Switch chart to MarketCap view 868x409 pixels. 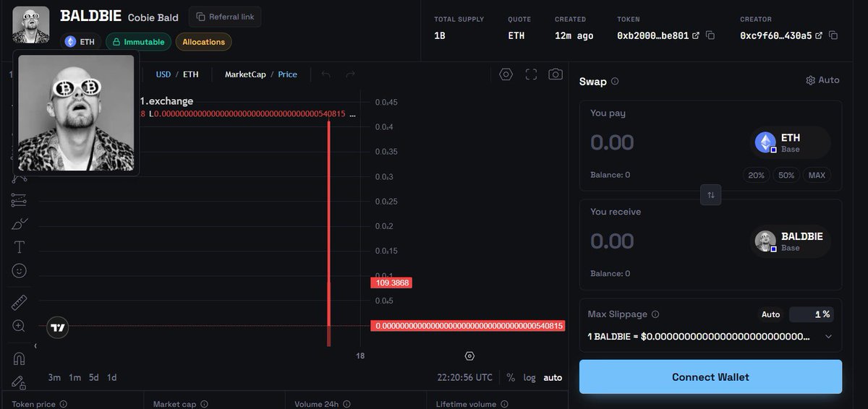245,74
